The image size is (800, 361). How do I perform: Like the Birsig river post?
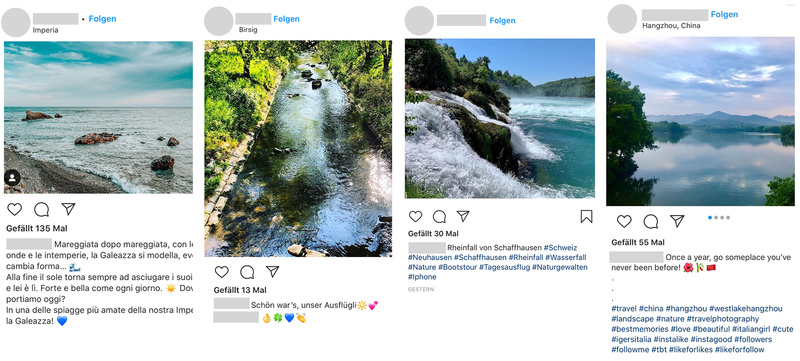pos(221,272)
